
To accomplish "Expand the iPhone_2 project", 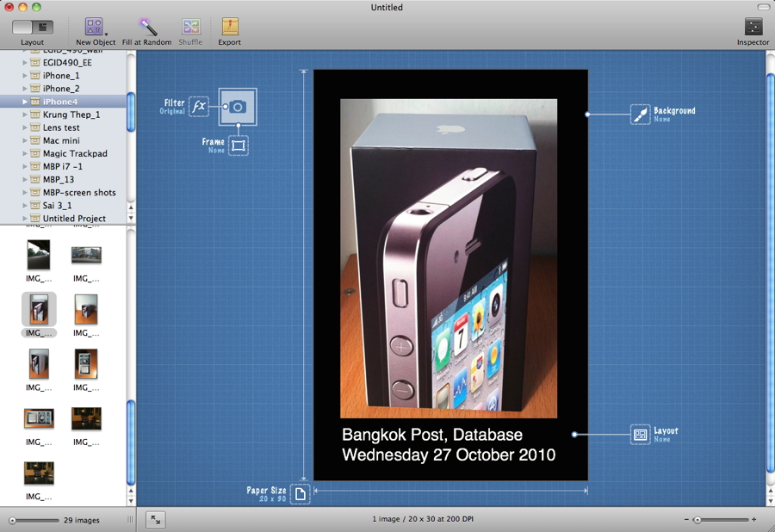I will 25,89.
